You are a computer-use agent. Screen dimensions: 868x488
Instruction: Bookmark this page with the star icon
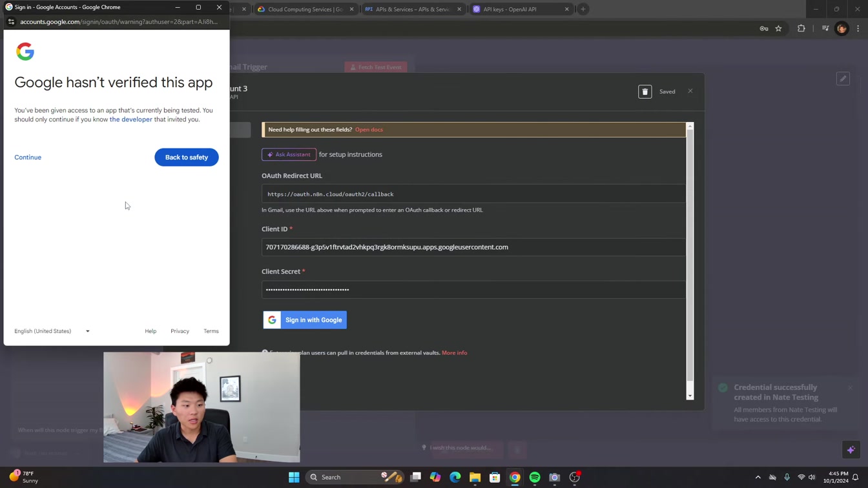coord(779,28)
